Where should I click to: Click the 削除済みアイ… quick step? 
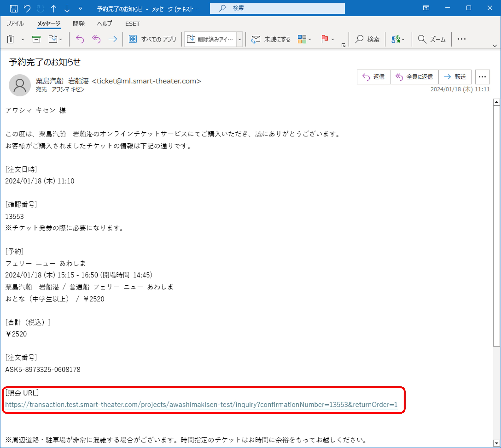click(x=210, y=39)
